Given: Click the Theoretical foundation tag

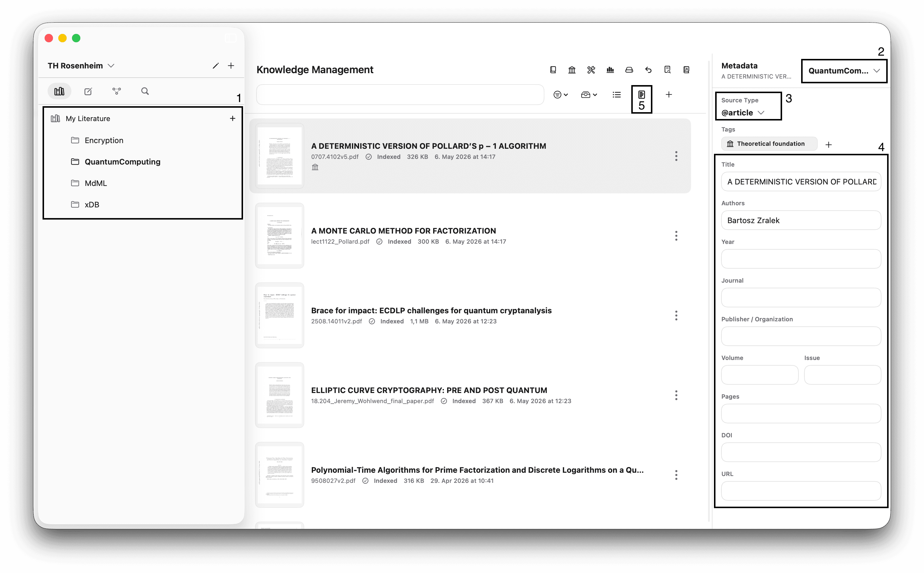Looking at the screenshot, I should click(x=769, y=144).
